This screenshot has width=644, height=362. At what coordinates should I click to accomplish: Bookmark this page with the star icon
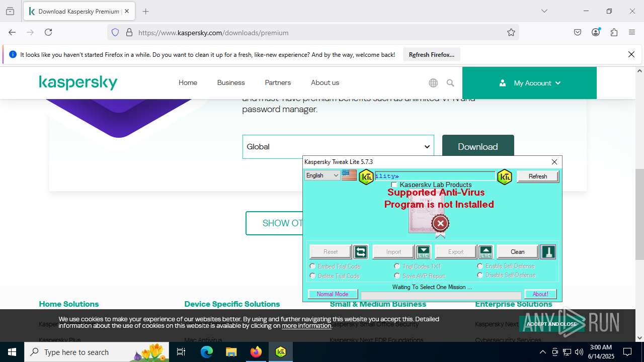[x=511, y=33]
